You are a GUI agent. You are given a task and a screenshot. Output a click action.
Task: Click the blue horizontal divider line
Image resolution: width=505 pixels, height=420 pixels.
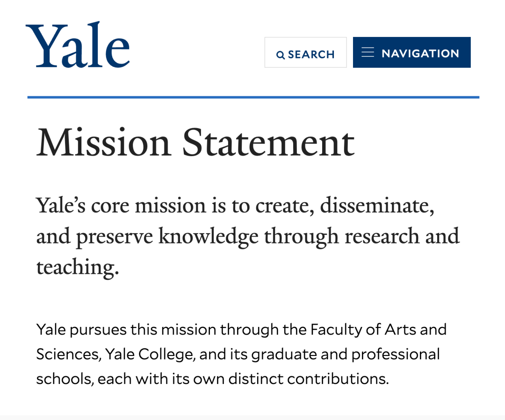click(253, 97)
